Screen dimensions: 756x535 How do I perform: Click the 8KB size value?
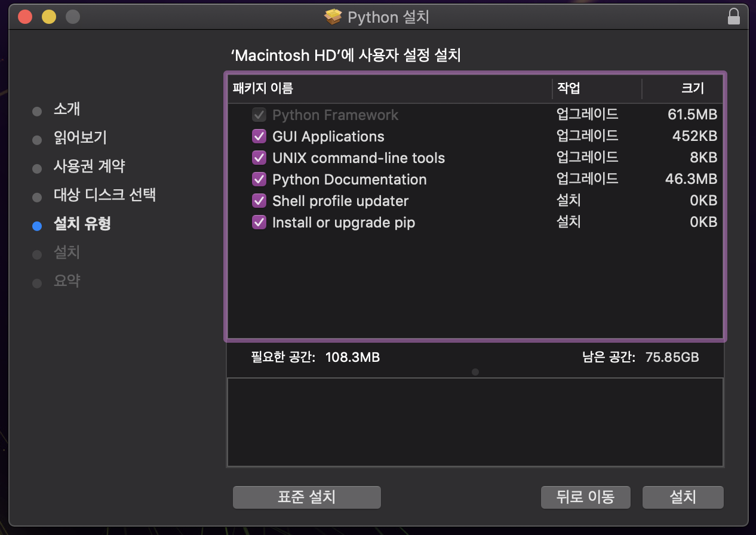pyautogui.click(x=702, y=158)
